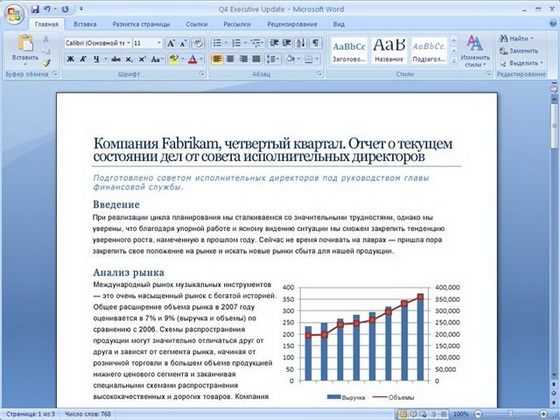This screenshot has height=420, width=560.
Task: Expand the Выделить dropdown
Action: tap(541, 63)
